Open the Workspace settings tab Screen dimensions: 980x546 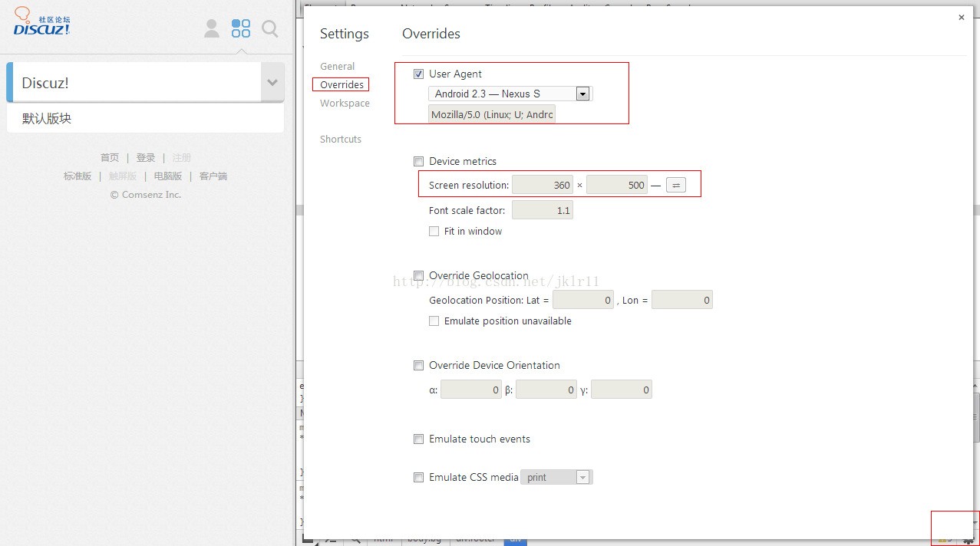[x=345, y=104]
